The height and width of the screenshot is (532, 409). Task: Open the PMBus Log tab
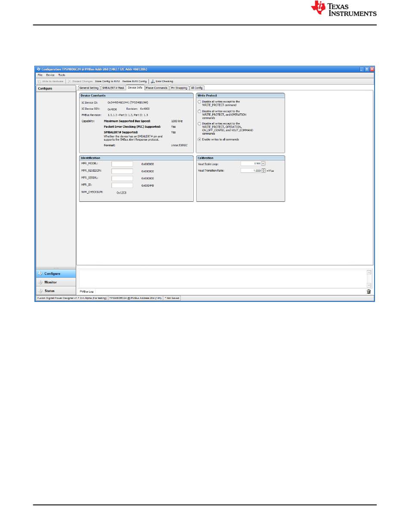87,291
